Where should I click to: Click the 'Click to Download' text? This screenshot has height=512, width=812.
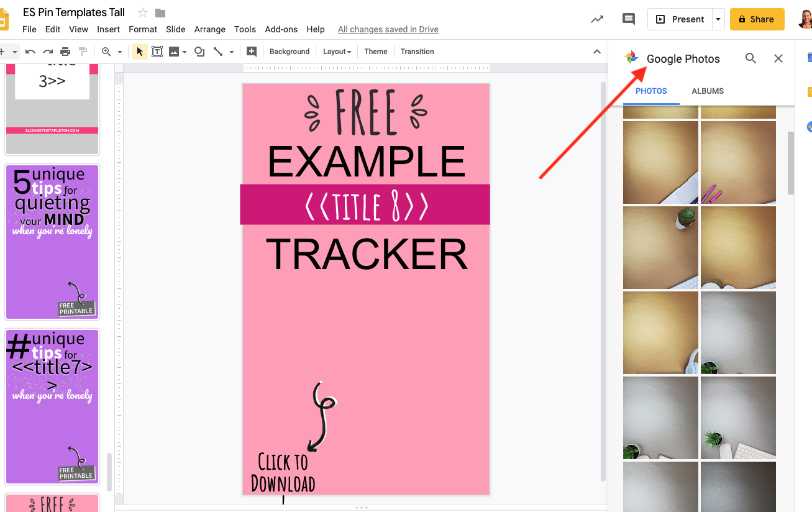tap(283, 472)
